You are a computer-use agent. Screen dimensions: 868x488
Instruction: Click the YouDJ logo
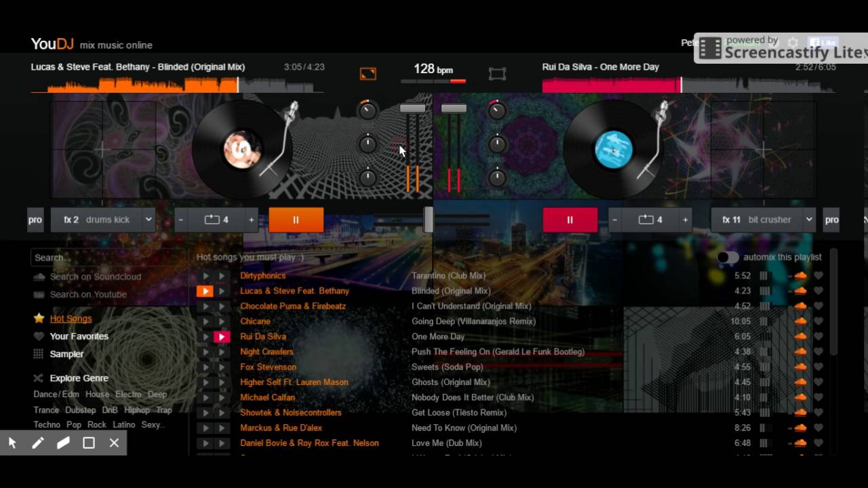[52, 44]
